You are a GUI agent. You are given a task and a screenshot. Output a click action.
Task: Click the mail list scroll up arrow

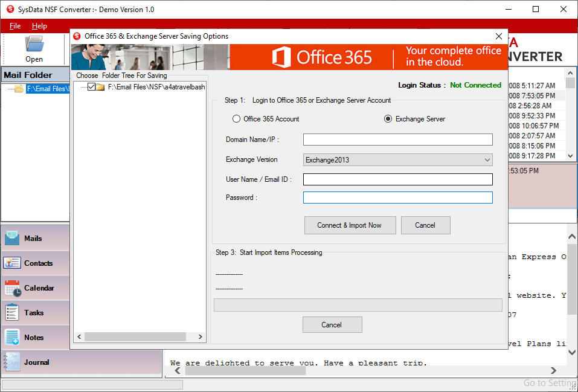[570, 73]
